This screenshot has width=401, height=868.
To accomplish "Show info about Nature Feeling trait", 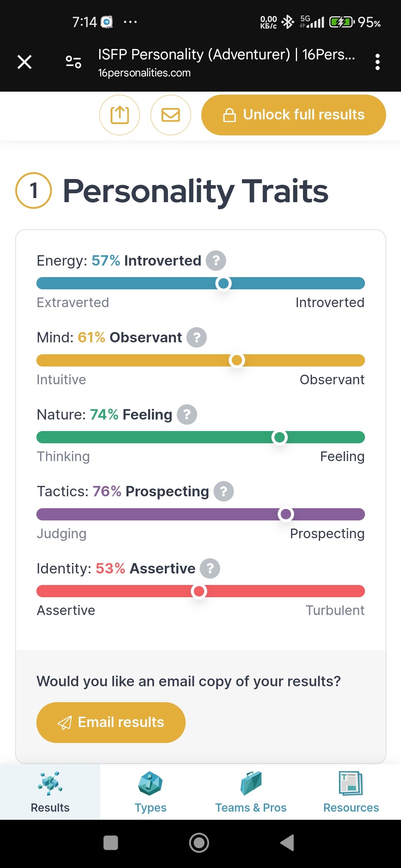I will [187, 414].
